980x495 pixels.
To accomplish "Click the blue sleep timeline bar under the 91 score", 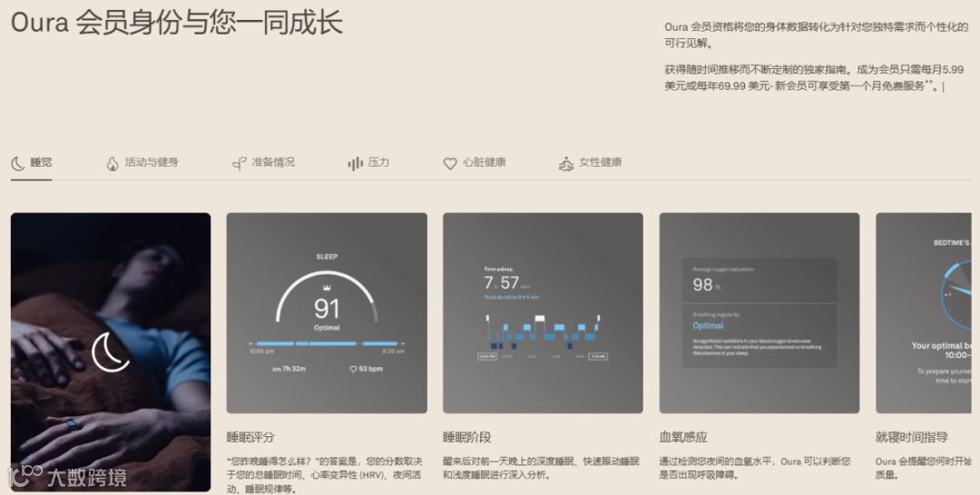I will [x=327, y=344].
